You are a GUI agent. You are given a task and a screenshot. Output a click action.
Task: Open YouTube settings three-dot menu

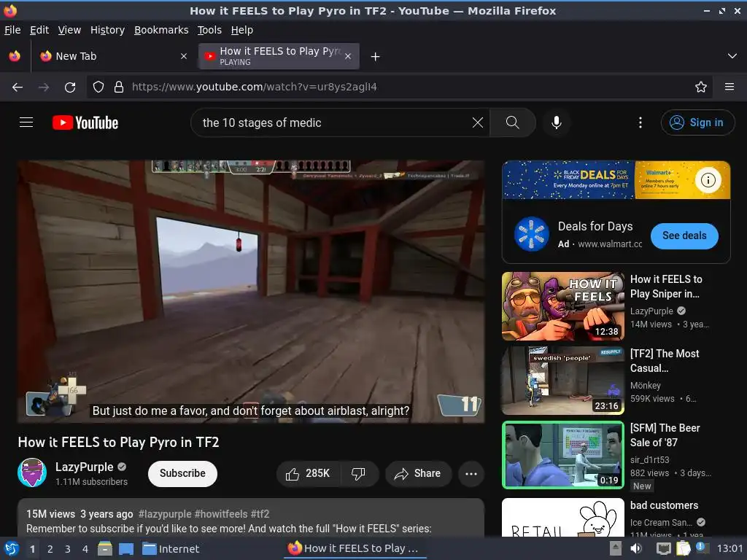click(x=640, y=122)
